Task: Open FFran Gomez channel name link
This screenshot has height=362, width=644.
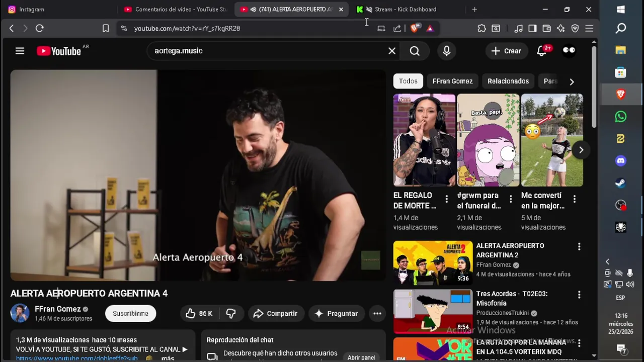Action: coord(58,309)
